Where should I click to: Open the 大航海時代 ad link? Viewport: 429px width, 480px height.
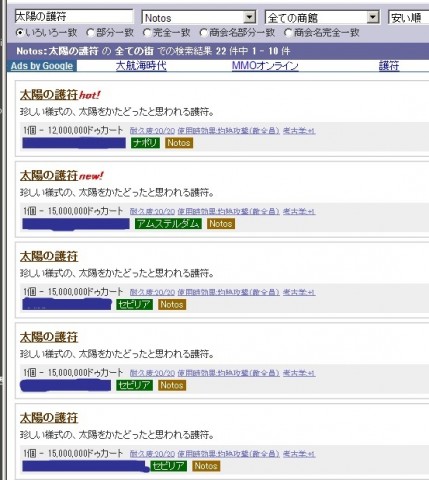tap(141, 66)
